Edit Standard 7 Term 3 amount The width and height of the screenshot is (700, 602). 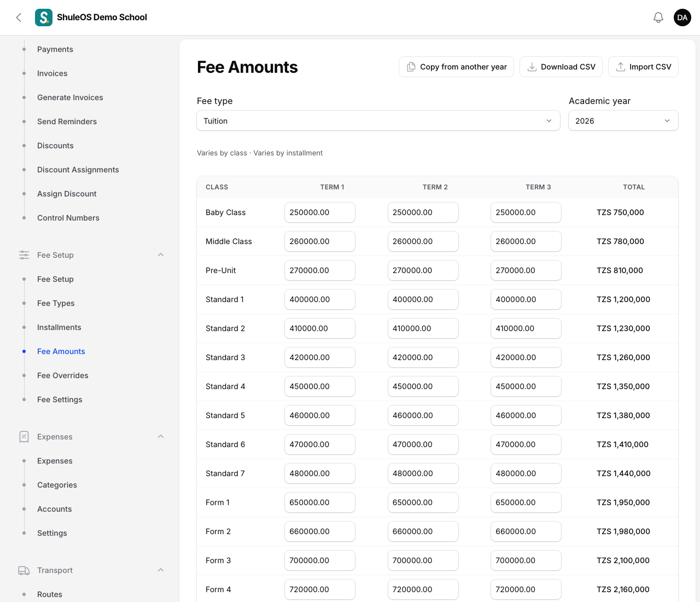click(x=526, y=473)
